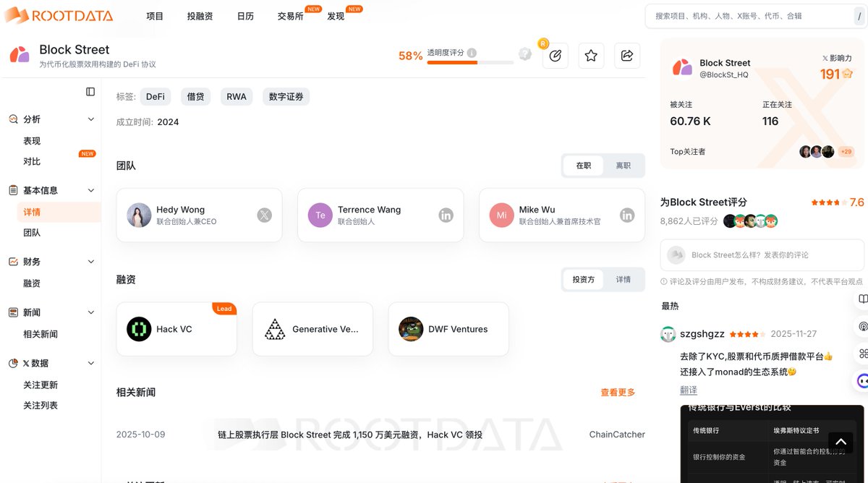Click the search slash shortcut icon
The image size is (868, 483).
click(859, 16)
